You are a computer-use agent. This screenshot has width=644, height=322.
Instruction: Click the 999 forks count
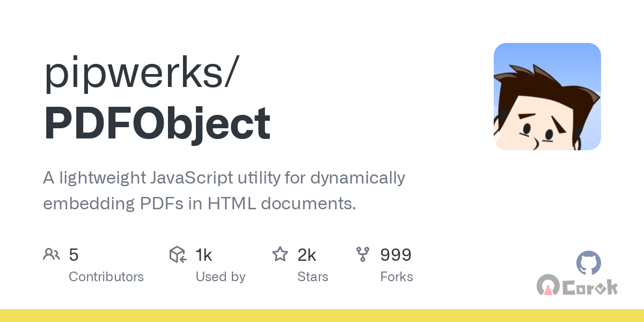pos(396,255)
